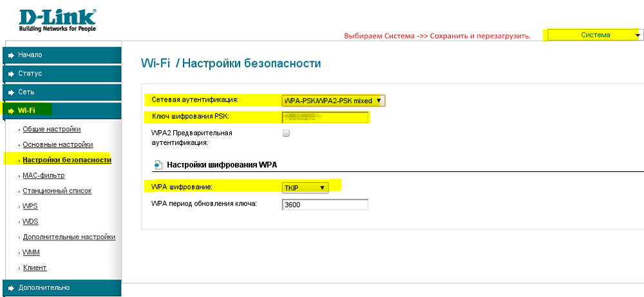Open the Основные настройки link

coord(58,144)
